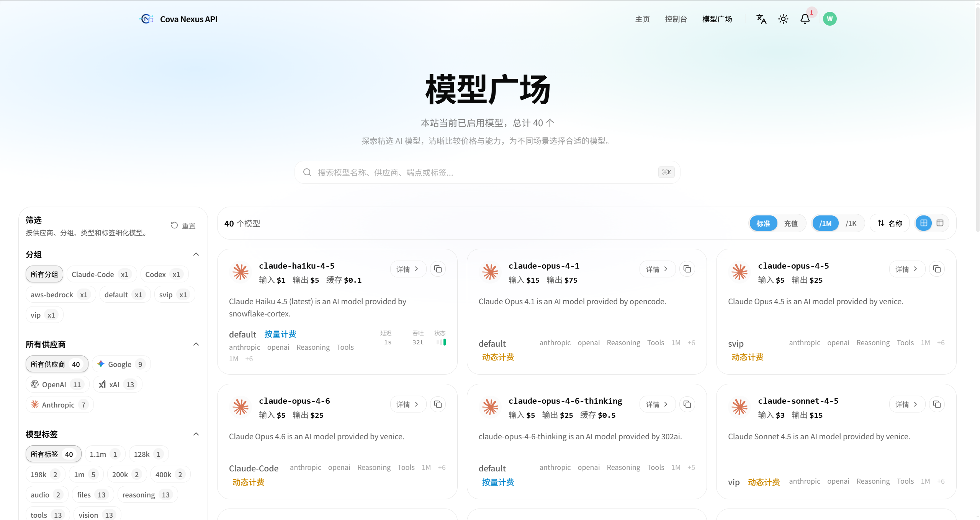
Task: Copy the claude-opus-4-5 model name
Action: coord(937,269)
